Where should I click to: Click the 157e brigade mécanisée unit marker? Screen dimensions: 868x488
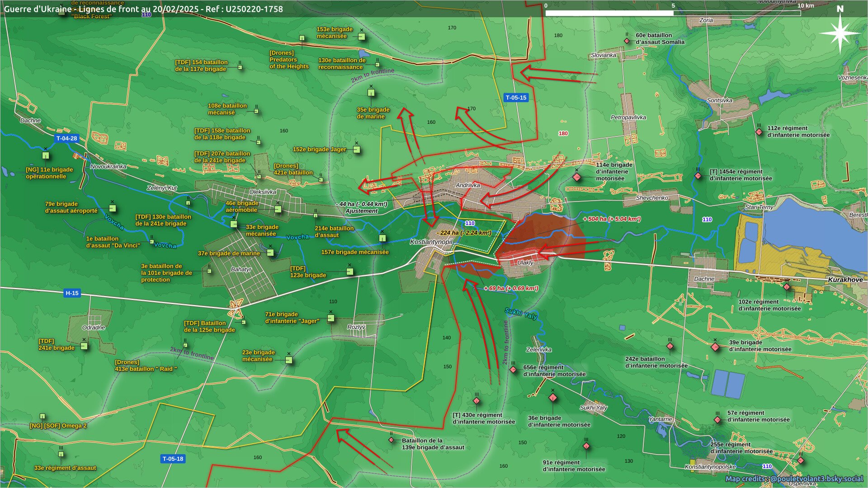pos(382,238)
